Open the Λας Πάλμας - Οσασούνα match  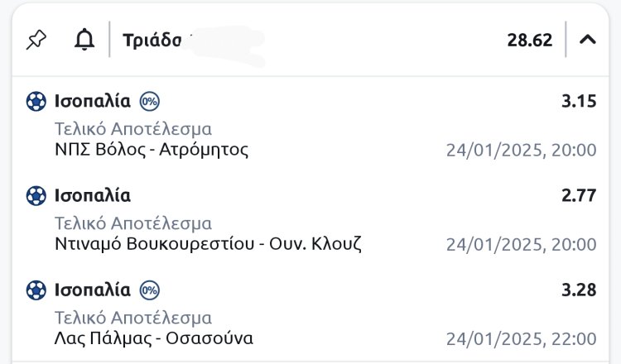[153, 338]
